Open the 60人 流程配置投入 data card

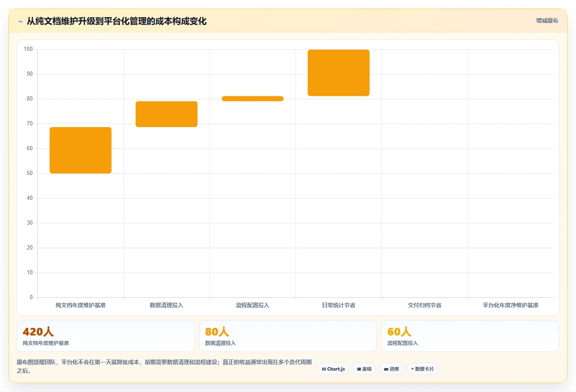tap(470, 336)
